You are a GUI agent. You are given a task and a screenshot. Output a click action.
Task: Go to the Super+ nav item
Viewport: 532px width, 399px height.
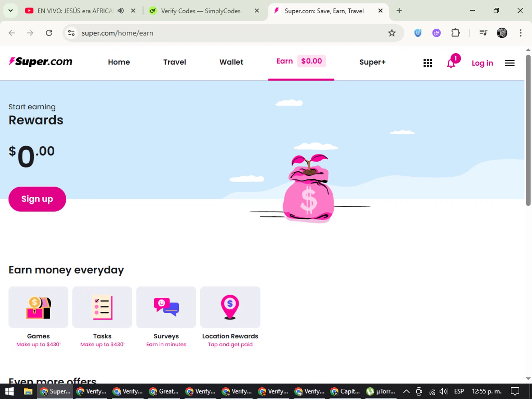(x=372, y=62)
